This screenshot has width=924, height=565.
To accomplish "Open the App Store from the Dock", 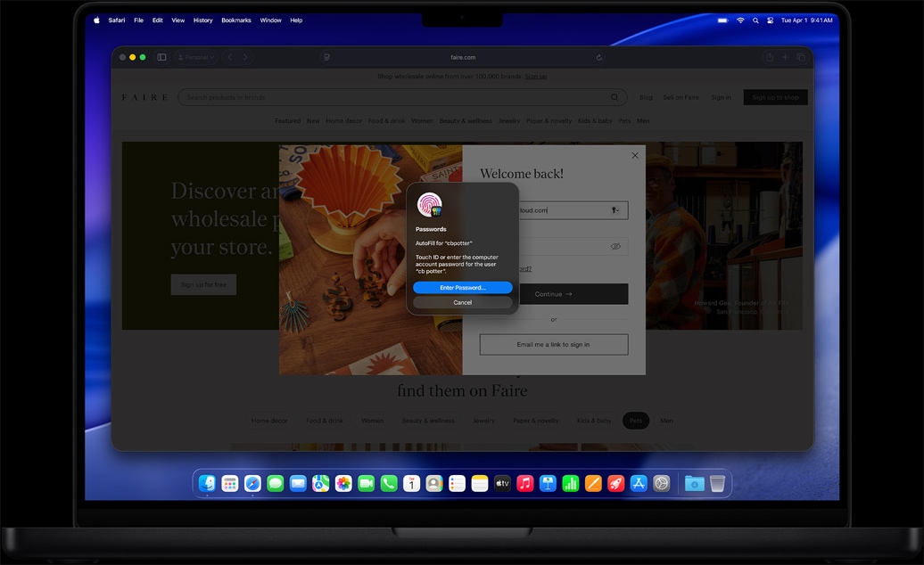I will pos(639,483).
